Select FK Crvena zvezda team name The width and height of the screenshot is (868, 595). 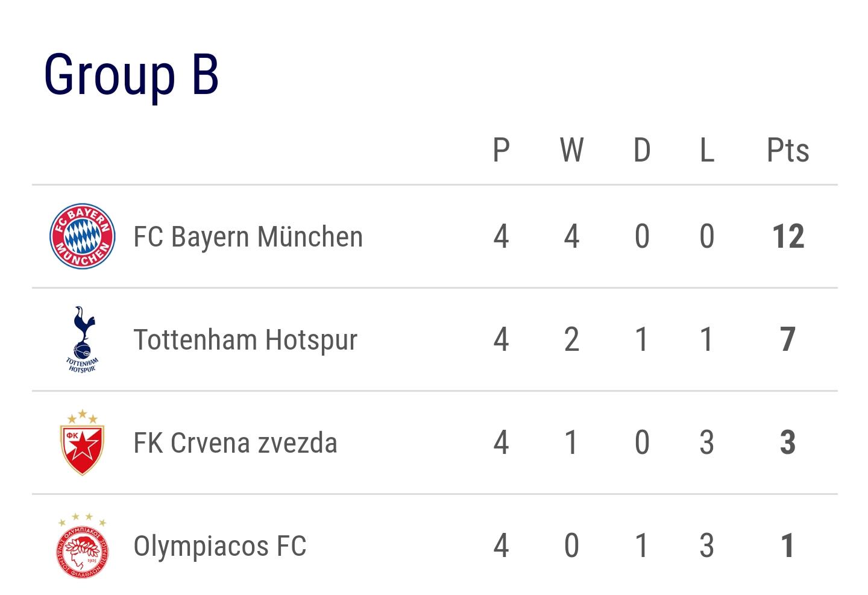point(235,443)
